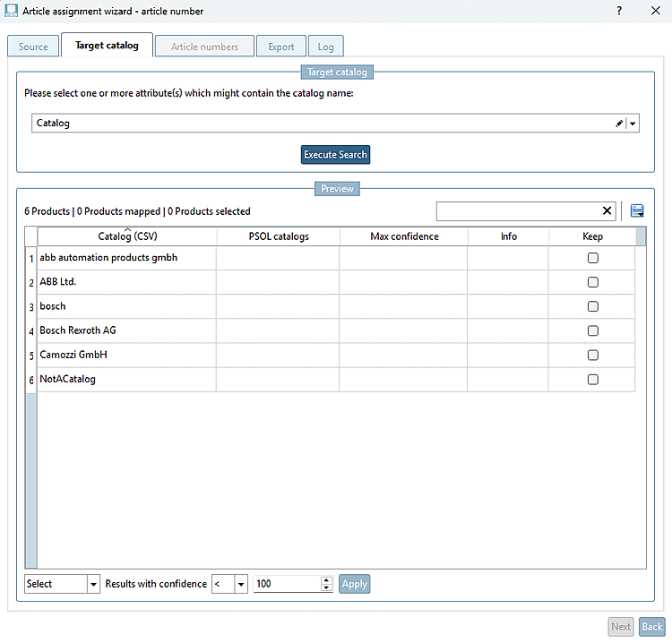Tick Keep checkbox for abb automation products gmbh
The image size is (672, 643).
tap(593, 258)
